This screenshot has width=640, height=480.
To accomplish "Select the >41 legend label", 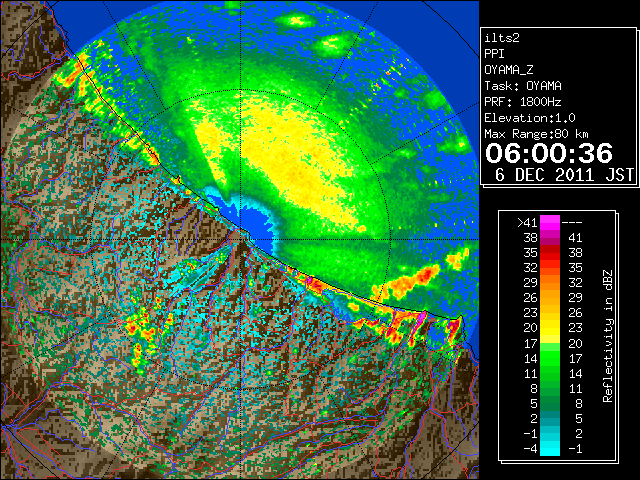I will pos(527,223).
